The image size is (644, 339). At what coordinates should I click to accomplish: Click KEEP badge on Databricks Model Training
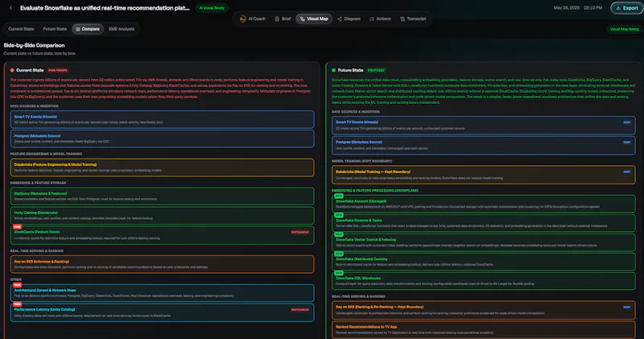pos(627,172)
